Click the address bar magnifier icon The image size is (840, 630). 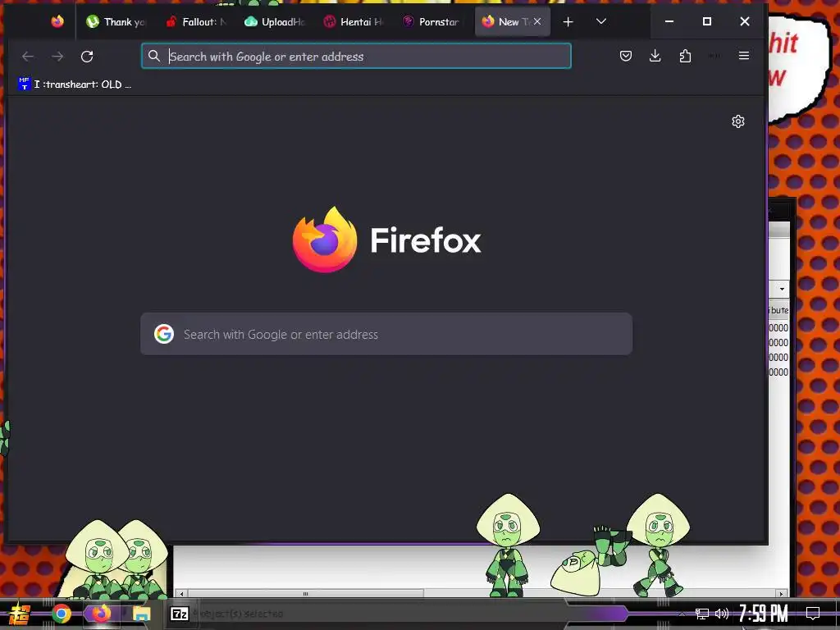[154, 57]
